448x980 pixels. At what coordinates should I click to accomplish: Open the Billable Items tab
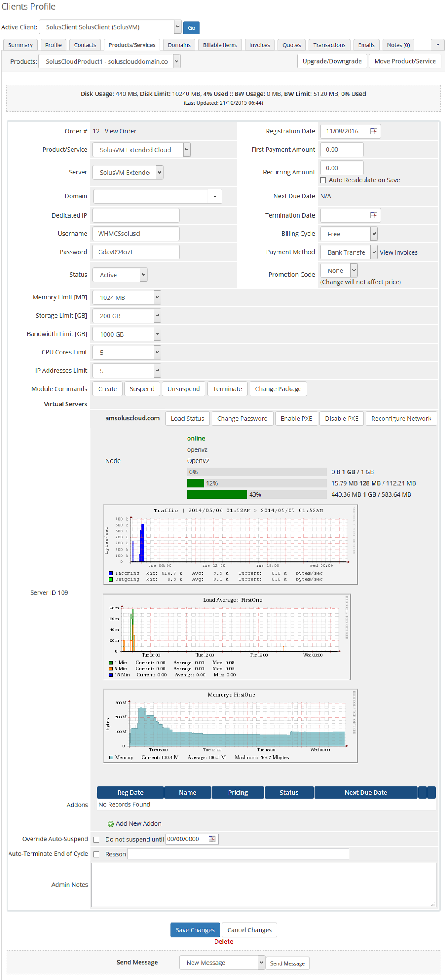220,45
